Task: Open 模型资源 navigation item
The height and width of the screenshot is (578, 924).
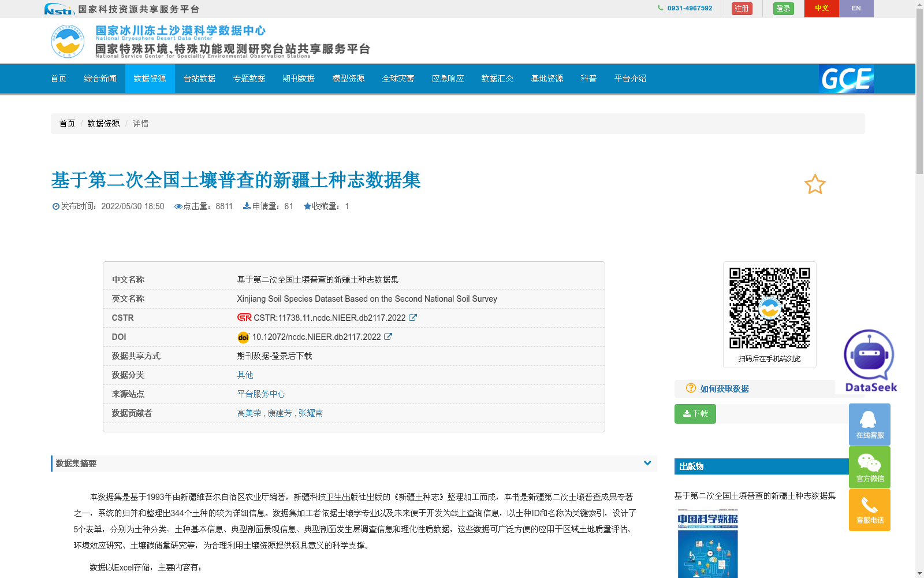Action: 349,79
